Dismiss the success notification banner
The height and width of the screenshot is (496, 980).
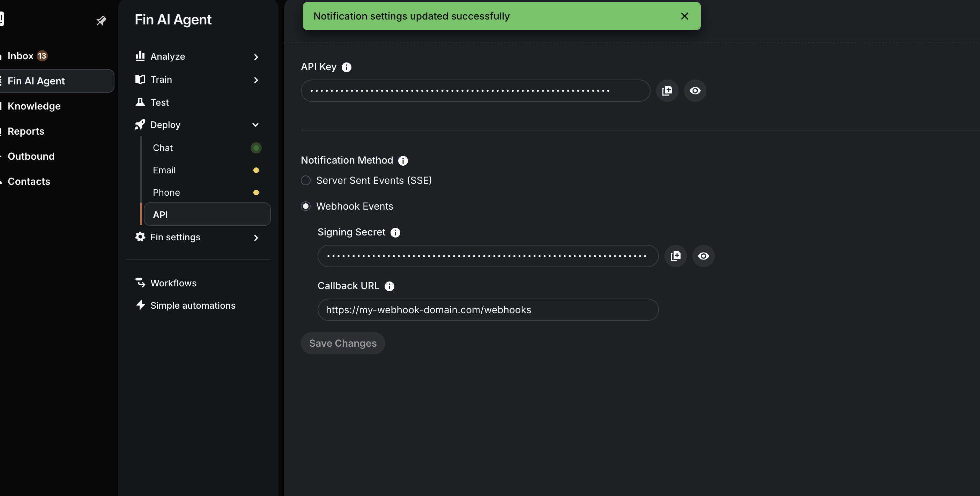pyautogui.click(x=684, y=16)
